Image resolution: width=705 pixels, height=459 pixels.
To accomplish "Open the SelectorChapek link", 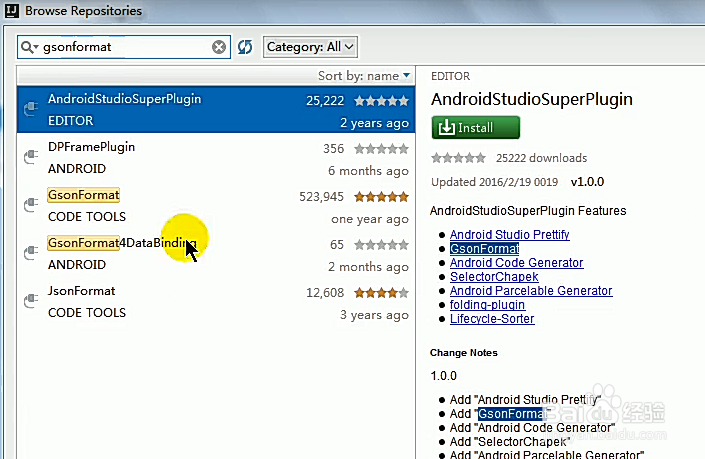I will point(494,276).
